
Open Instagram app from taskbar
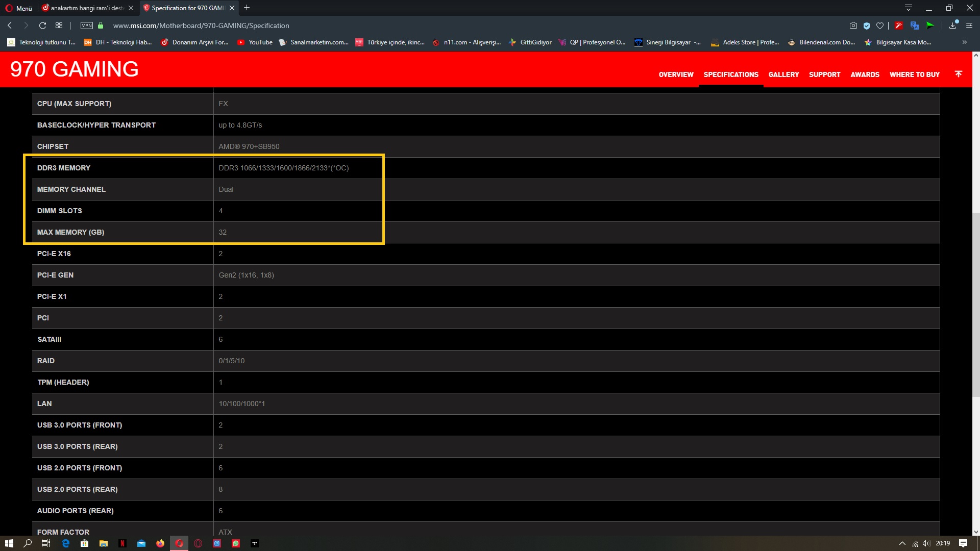click(217, 543)
